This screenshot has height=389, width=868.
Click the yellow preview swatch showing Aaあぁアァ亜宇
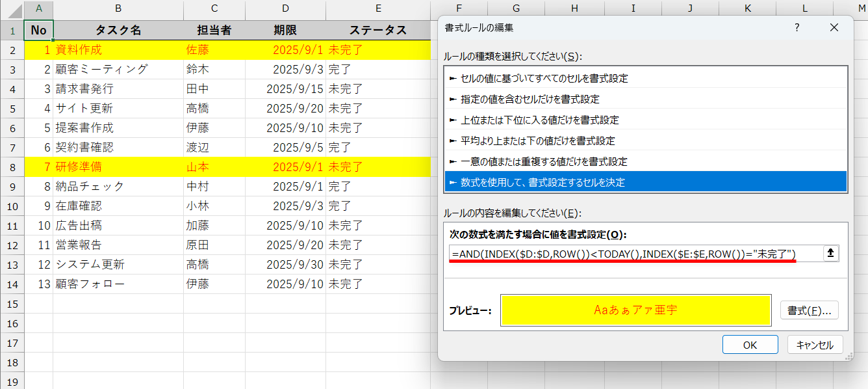(x=635, y=310)
